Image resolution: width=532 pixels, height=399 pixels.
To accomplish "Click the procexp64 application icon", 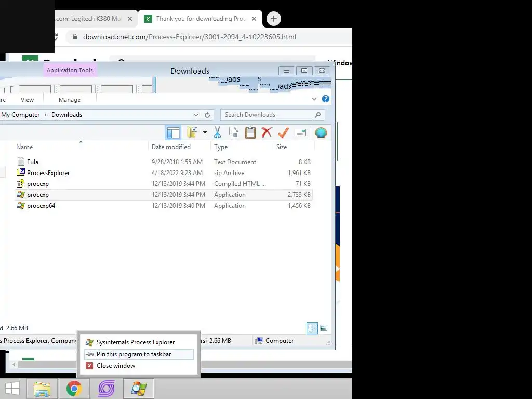I will click(21, 205).
